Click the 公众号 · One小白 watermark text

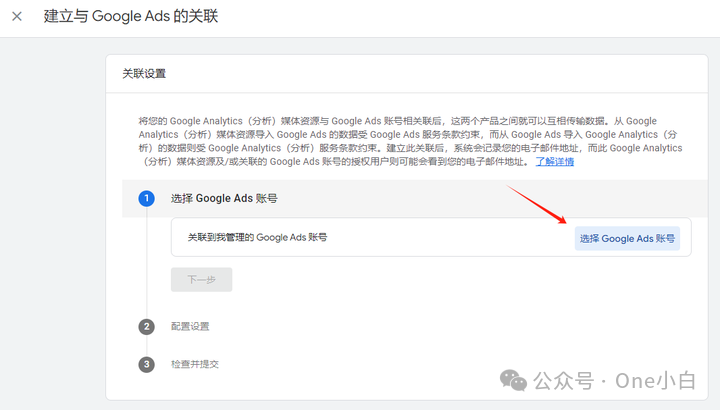click(614, 381)
